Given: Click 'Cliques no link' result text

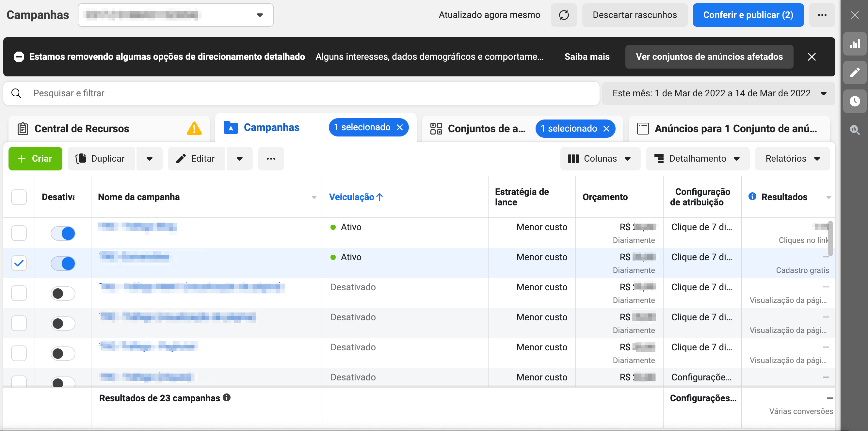Looking at the screenshot, I should pyautogui.click(x=803, y=240).
